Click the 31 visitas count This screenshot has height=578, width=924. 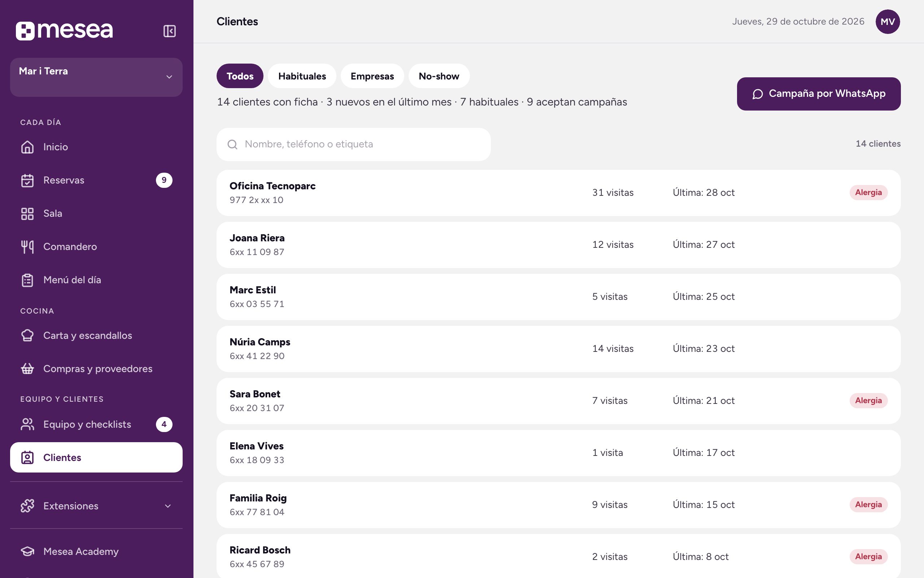coord(613,193)
